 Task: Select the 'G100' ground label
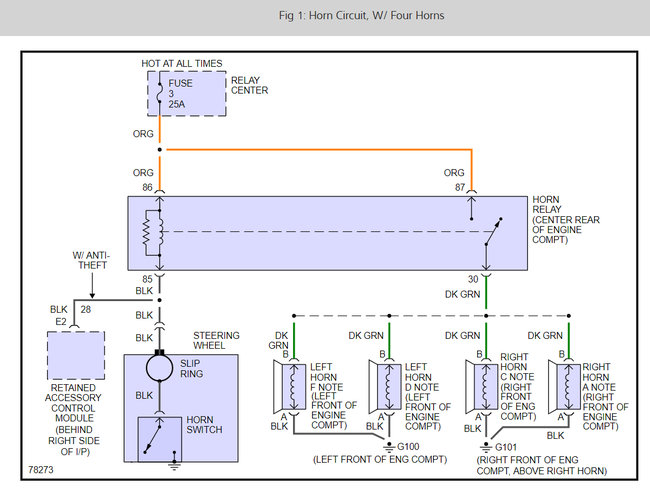pyautogui.click(x=408, y=447)
